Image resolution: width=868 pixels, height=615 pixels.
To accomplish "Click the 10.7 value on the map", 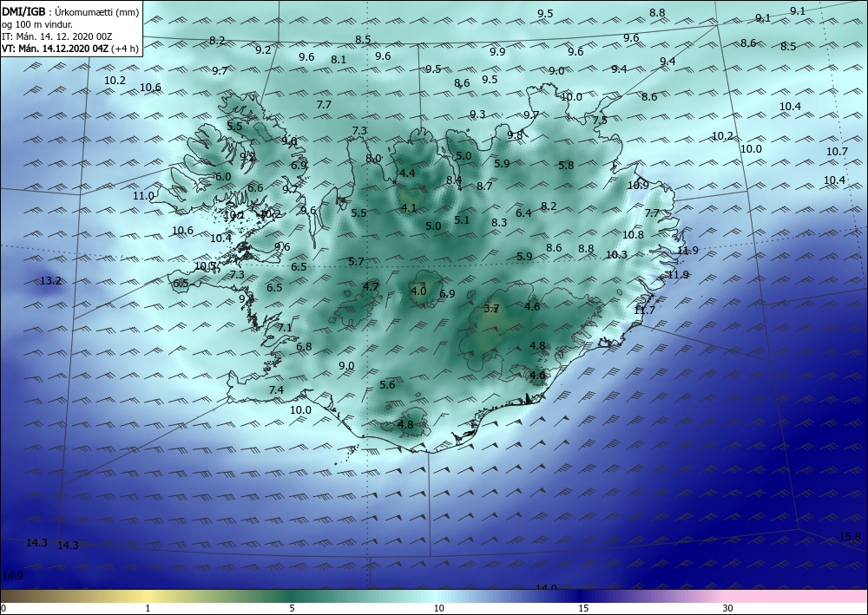I will pos(837,152).
